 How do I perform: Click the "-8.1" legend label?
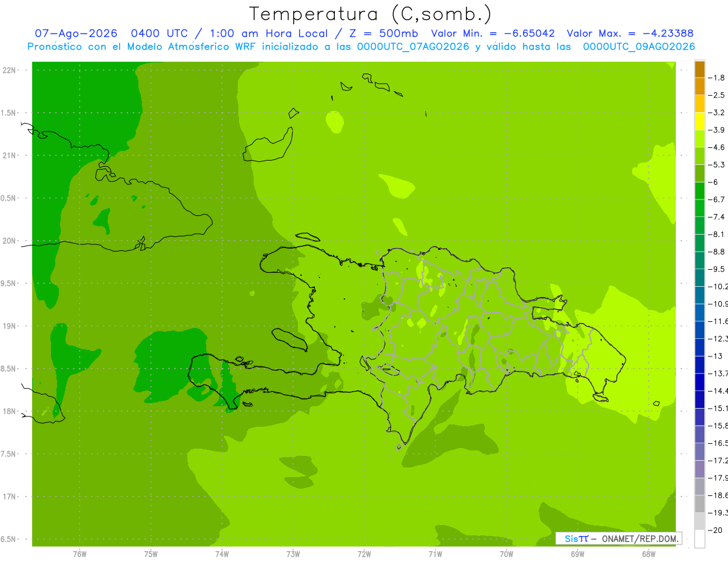tap(717, 234)
